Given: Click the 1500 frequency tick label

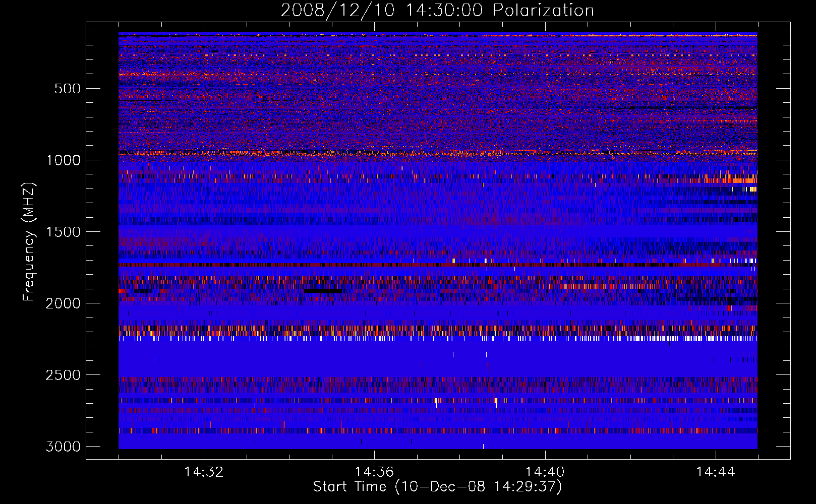Looking at the screenshot, I should point(63,232).
